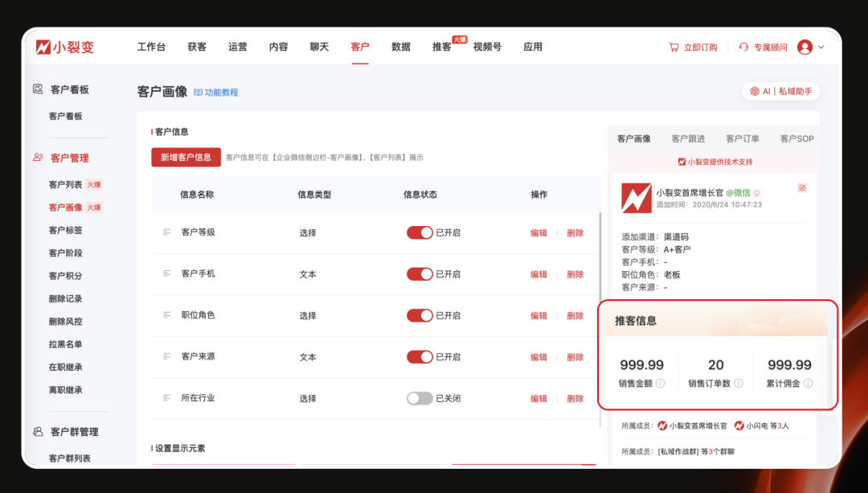Expand the account avatar dropdown menu

point(813,47)
